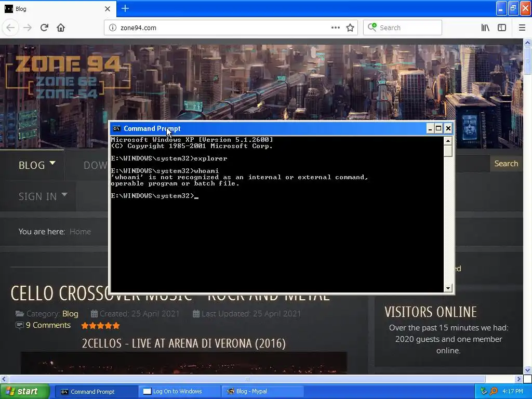Select the Blog browser tab

coord(58,9)
